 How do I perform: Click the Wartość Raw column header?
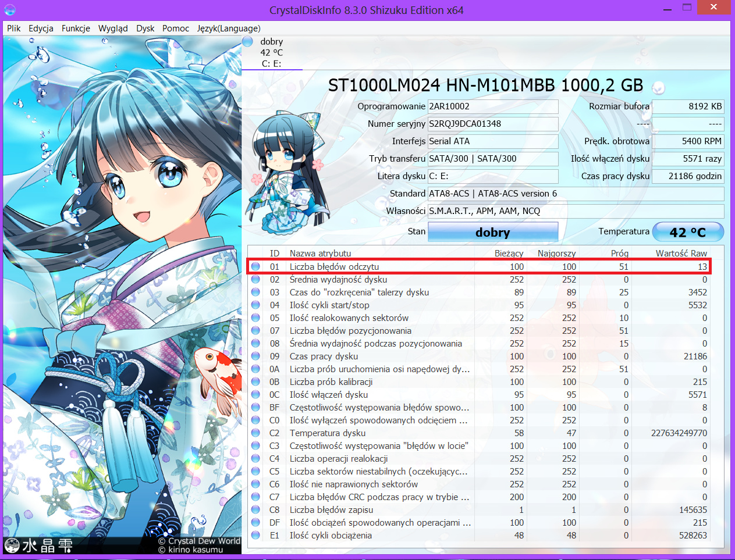click(681, 253)
